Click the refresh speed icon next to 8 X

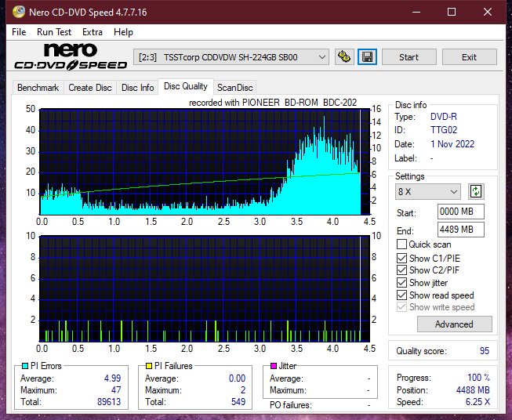pos(476,191)
